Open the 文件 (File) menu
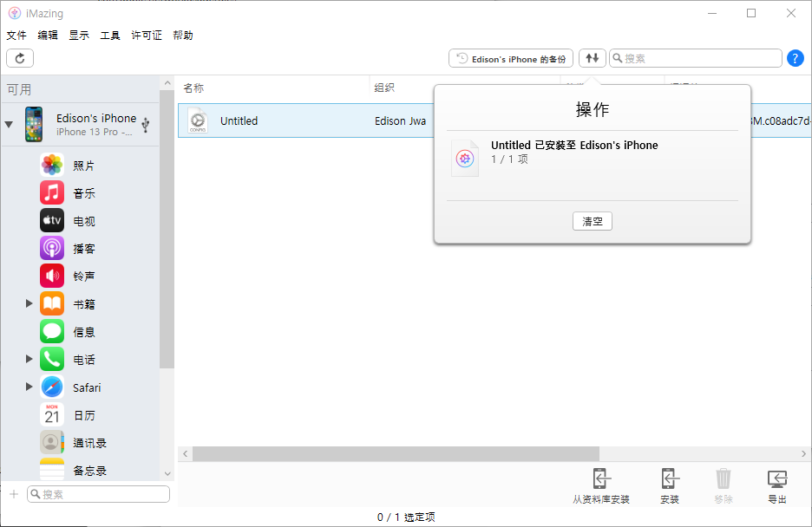This screenshot has height=527, width=812. click(16, 36)
